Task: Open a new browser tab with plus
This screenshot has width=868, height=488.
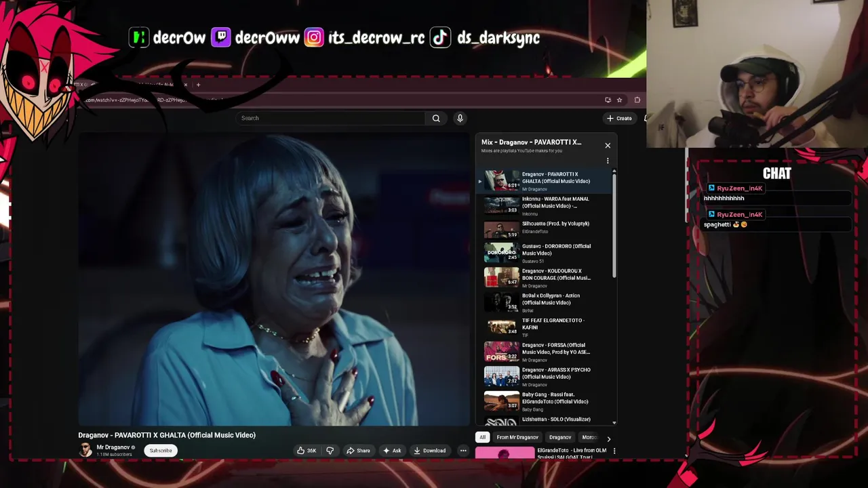Action: (x=198, y=85)
